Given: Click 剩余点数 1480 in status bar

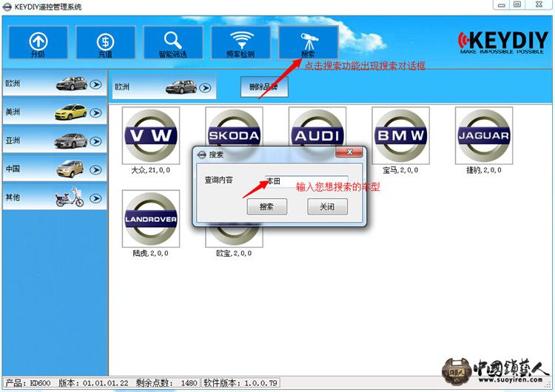Looking at the screenshot, I should pos(166,383).
